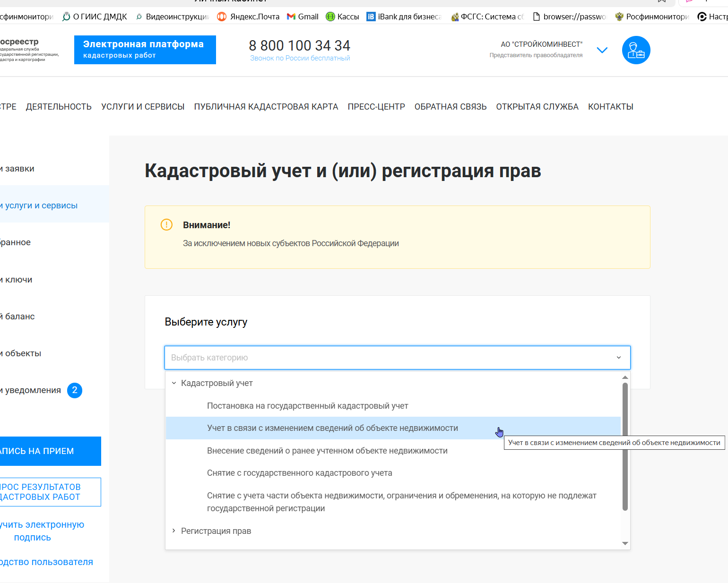Image resolution: width=728 pixels, height=583 pixels.
Task: Open the КОНТАКТЫ menu
Action: click(611, 107)
